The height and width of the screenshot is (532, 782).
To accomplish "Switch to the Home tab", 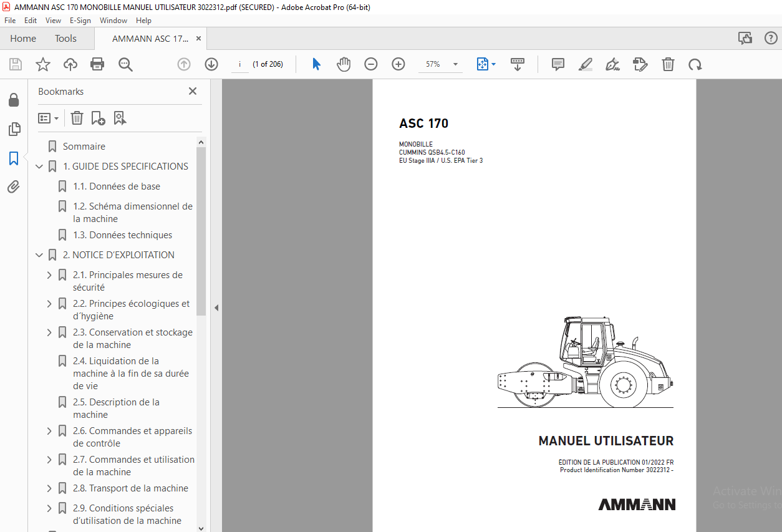I will point(23,39).
